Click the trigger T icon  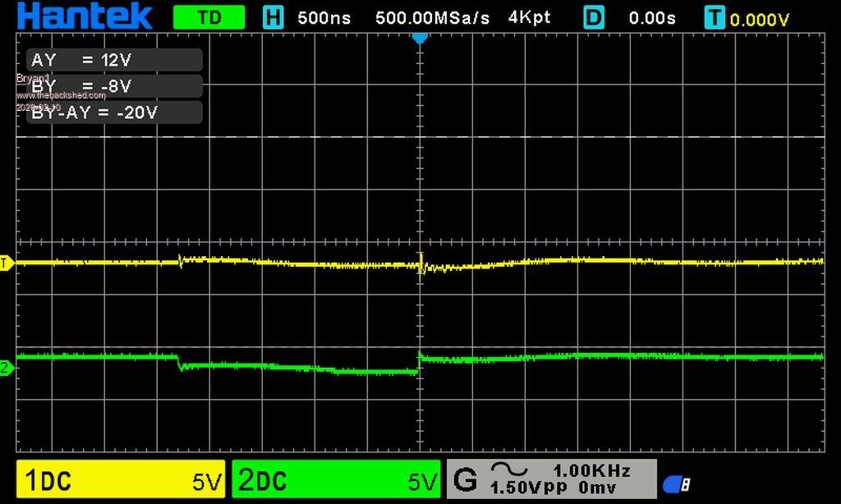pos(715,17)
